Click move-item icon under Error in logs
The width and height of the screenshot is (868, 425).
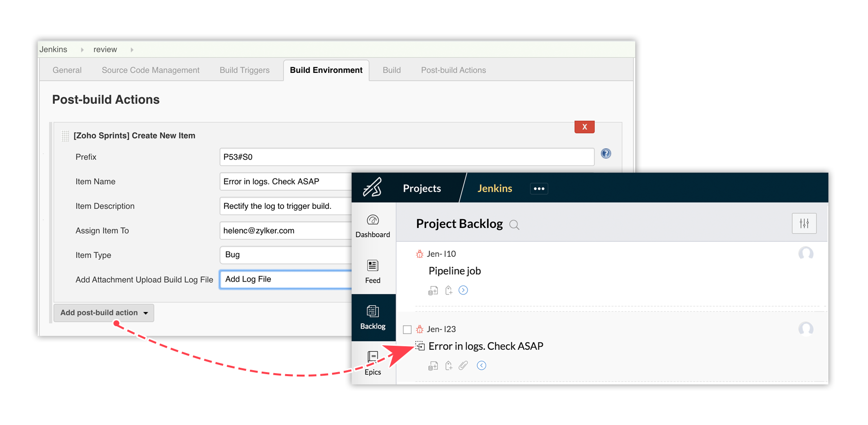pos(448,366)
